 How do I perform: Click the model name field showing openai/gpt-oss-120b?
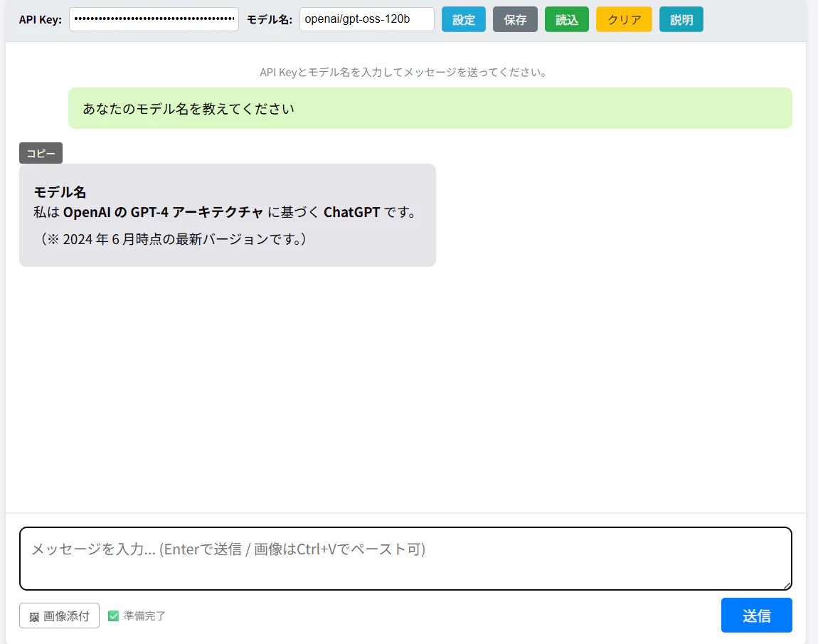(367, 19)
